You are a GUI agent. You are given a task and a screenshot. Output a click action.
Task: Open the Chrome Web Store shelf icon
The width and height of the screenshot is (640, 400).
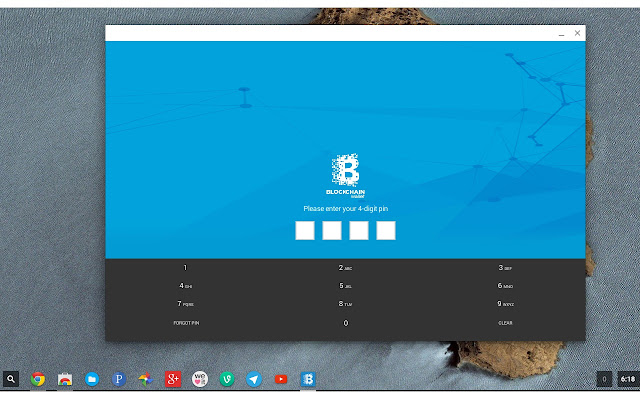point(65,379)
